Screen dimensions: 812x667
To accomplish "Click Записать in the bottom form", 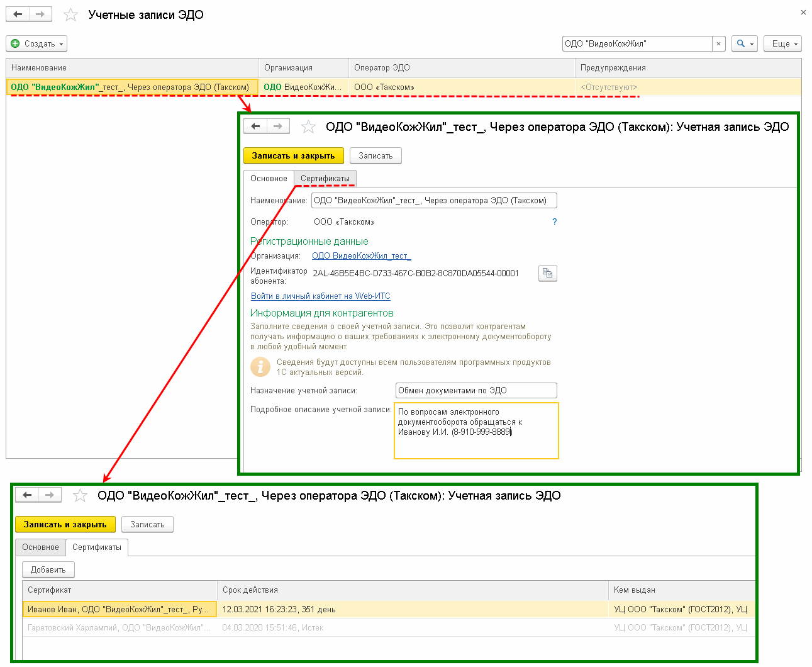I will pyautogui.click(x=147, y=524).
